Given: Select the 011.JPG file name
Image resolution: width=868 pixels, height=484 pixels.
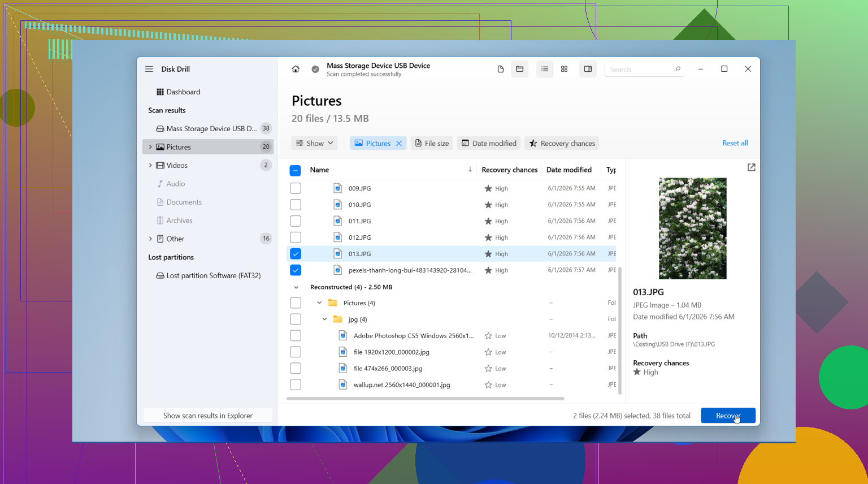Looking at the screenshot, I should point(359,221).
